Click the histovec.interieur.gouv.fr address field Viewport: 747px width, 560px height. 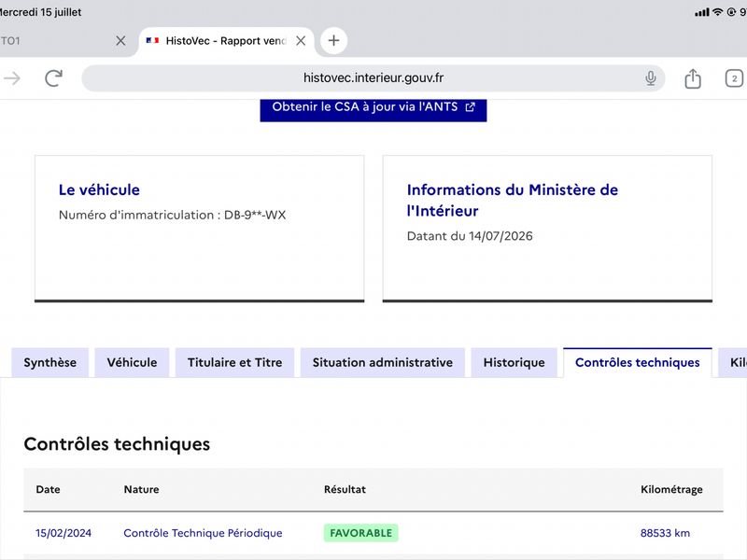point(373,78)
